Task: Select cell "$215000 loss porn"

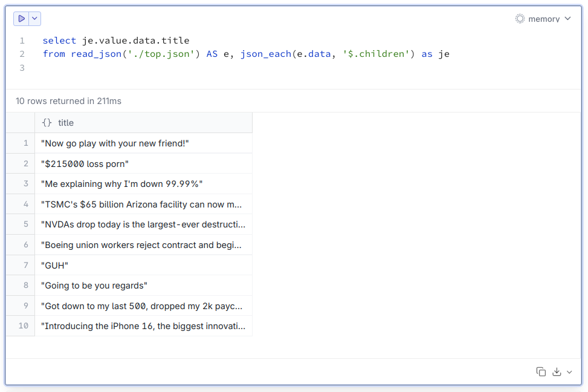Action: pyautogui.click(x=143, y=164)
